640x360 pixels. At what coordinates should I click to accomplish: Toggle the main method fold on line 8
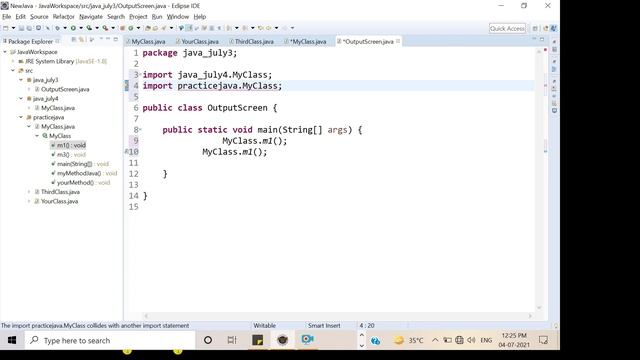click(x=141, y=129)
